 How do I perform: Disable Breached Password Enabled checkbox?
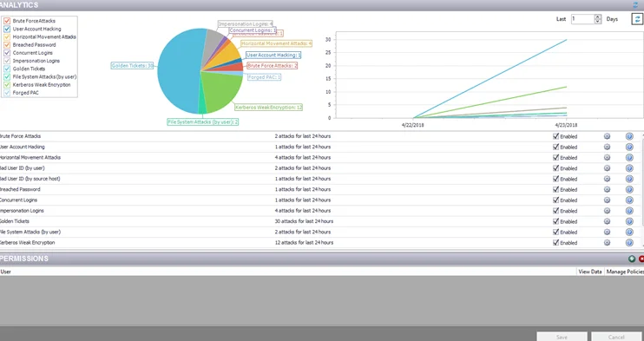556,190
